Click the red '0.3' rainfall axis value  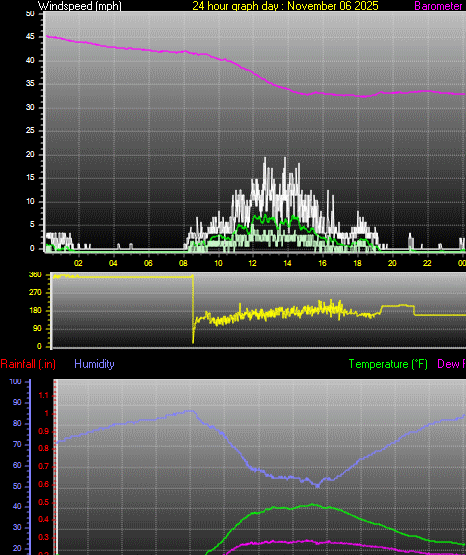(x=44, y=538)
